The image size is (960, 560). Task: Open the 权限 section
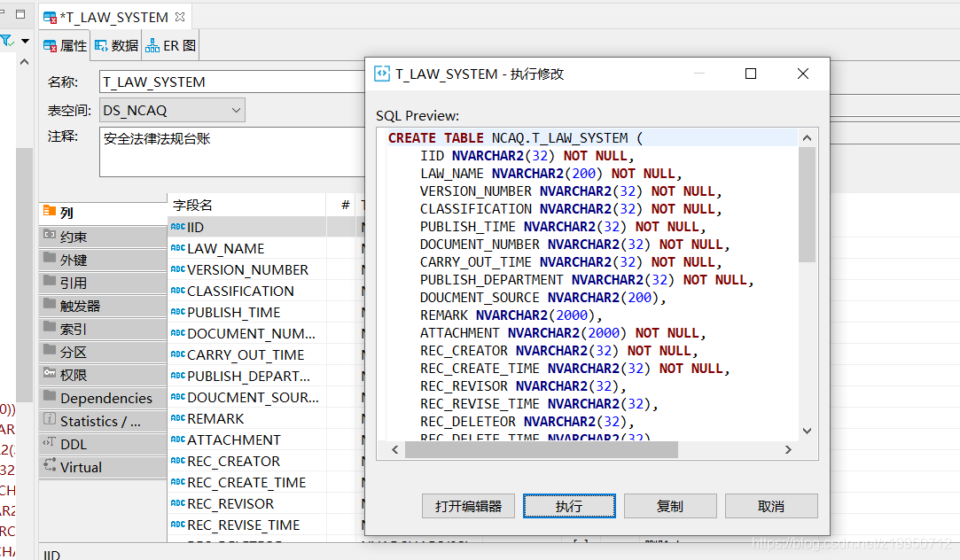tap(103, 375)
